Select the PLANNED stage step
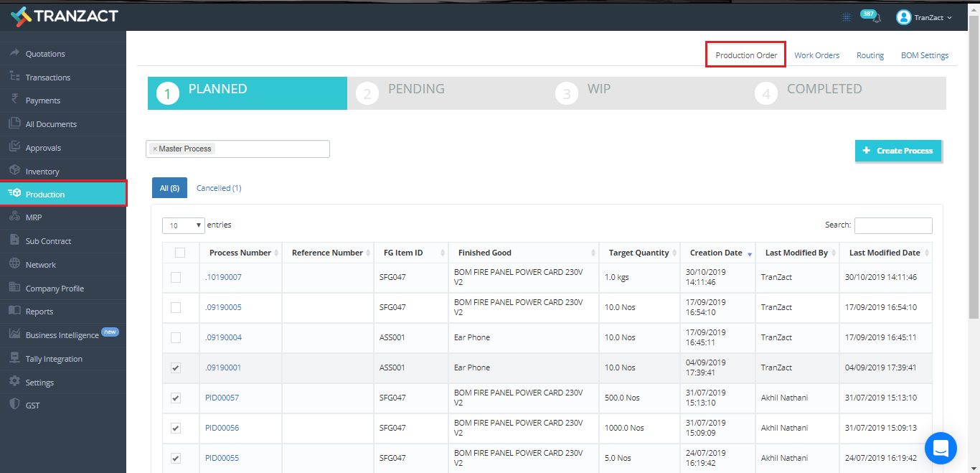Viewport: 980px width, 473px height. (x=248, y=93)
